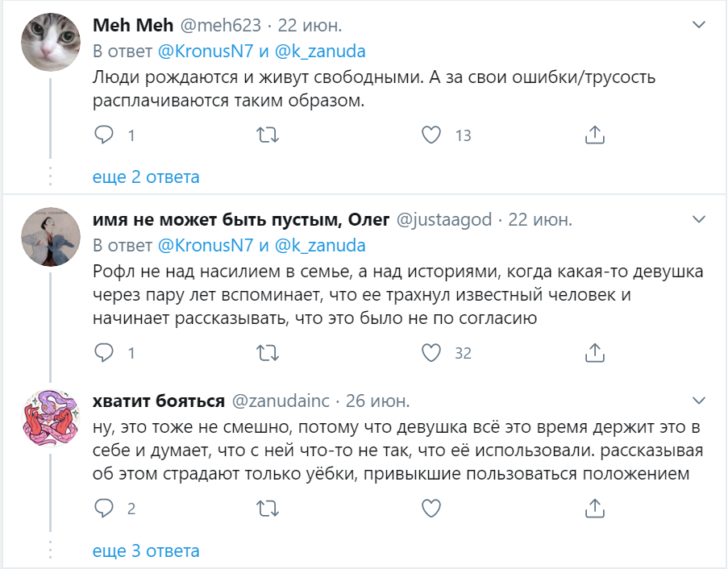Viewport: 728px width, 569px height.
Task: Open more options chevron on Meh Meh's tweet
Action: pyautogui.click(x=700, y=26)
